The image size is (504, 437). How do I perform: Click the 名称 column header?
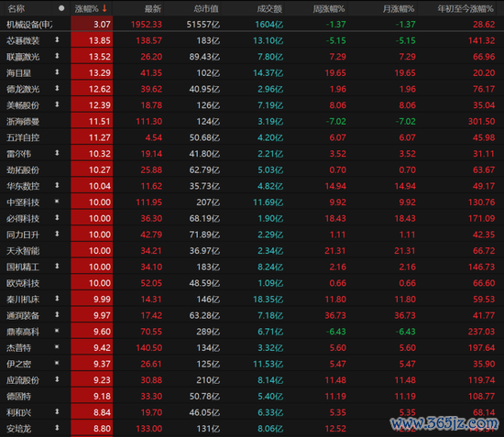click(x=16, y=8)
